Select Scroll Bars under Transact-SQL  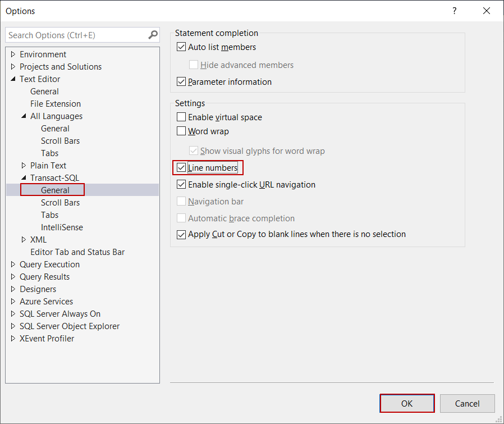coord(60,203)
